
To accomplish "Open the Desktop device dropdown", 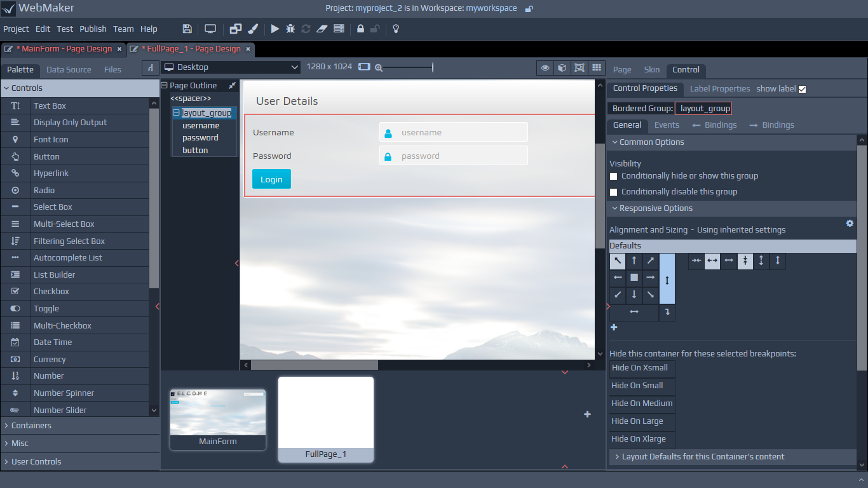I will 231,67.
